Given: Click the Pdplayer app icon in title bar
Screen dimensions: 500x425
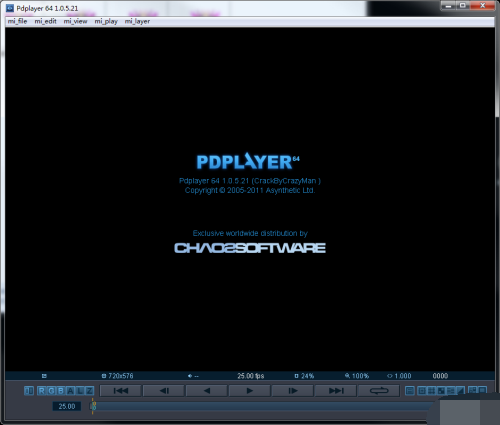Looking at the screenshot, I should (x=10, y=8).
